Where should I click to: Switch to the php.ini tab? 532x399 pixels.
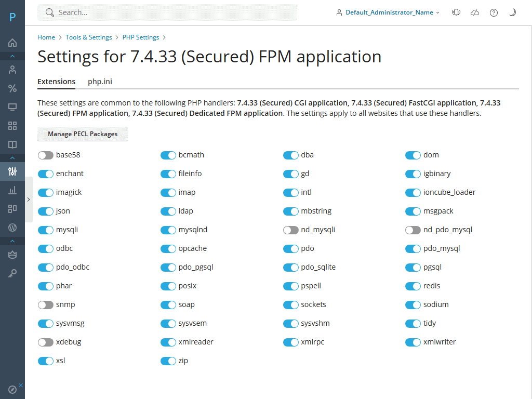pyautogui.click(x=100, y=82)
